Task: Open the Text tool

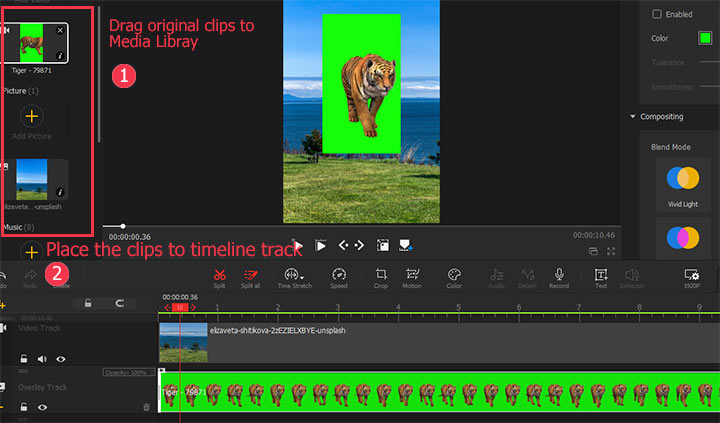Action: (601, 278)
